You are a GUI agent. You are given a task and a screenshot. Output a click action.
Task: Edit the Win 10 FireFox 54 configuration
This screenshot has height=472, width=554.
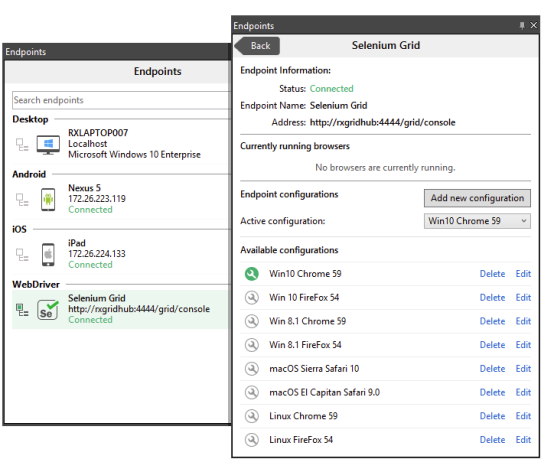click(x=523, y=297)
